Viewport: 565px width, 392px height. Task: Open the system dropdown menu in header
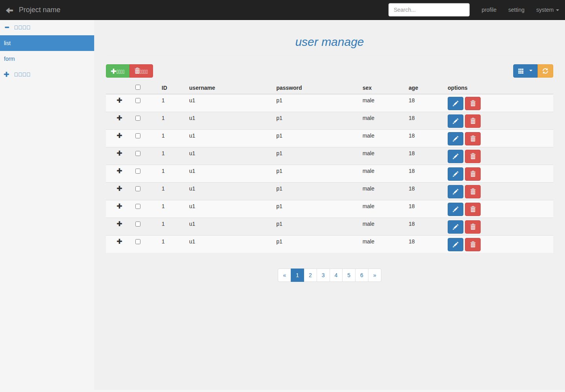tap(547, 10)
